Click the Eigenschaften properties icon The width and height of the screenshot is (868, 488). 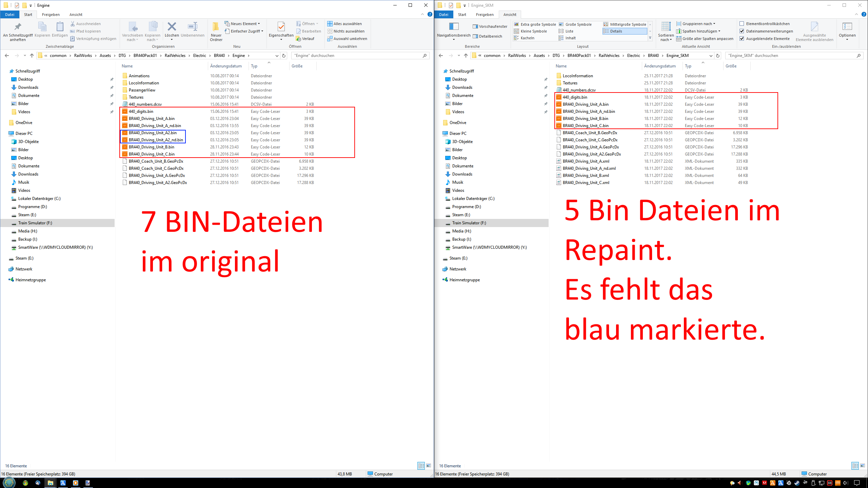point(281,27)
